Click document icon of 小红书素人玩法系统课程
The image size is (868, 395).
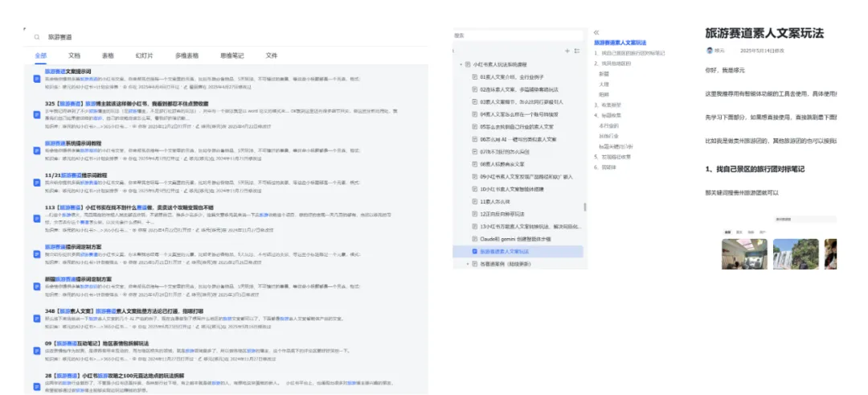467,64
